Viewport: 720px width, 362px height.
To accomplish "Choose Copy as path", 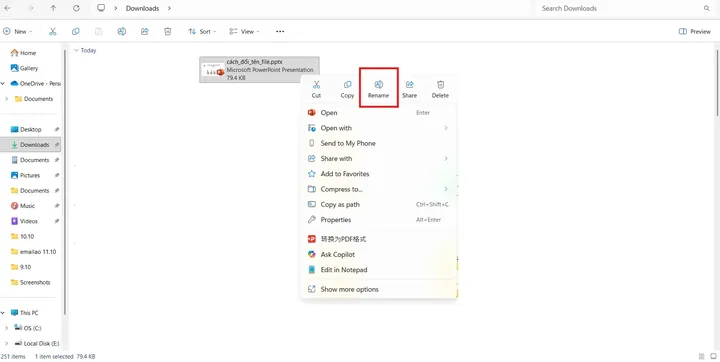I will pyautogui.click(x=379, y=204).
